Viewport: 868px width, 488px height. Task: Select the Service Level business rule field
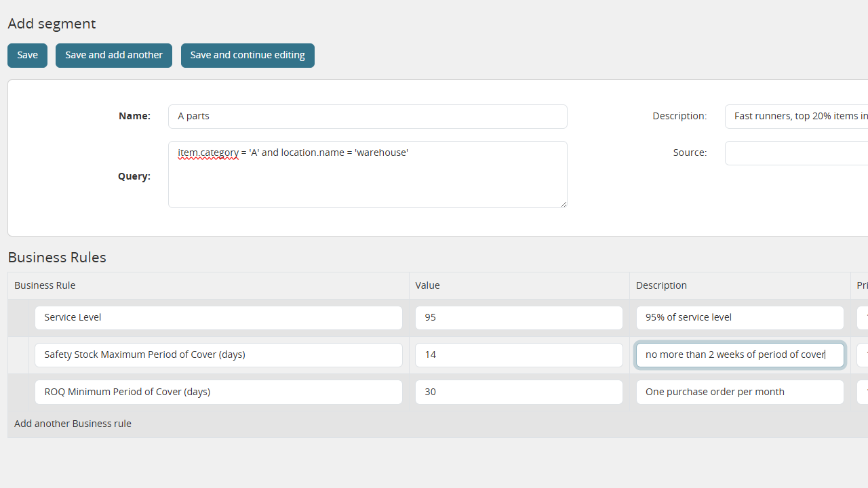pos(218,318)
